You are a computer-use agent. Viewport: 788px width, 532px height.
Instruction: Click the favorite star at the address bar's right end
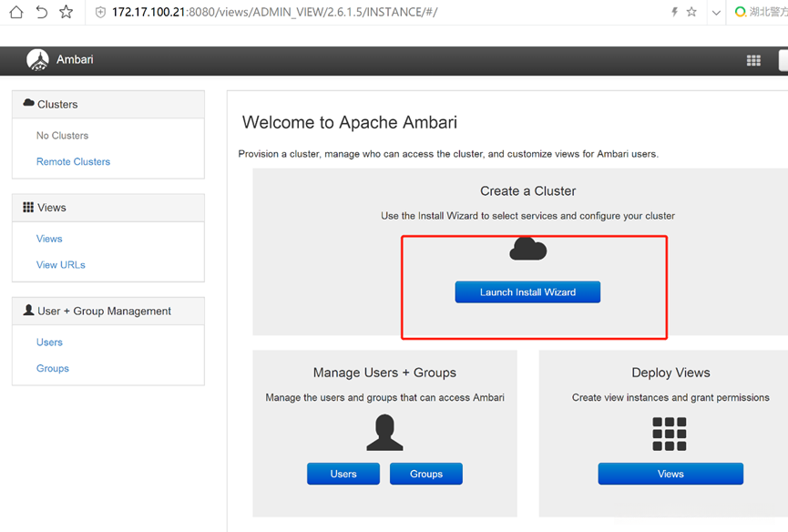(x=691, y=12)
